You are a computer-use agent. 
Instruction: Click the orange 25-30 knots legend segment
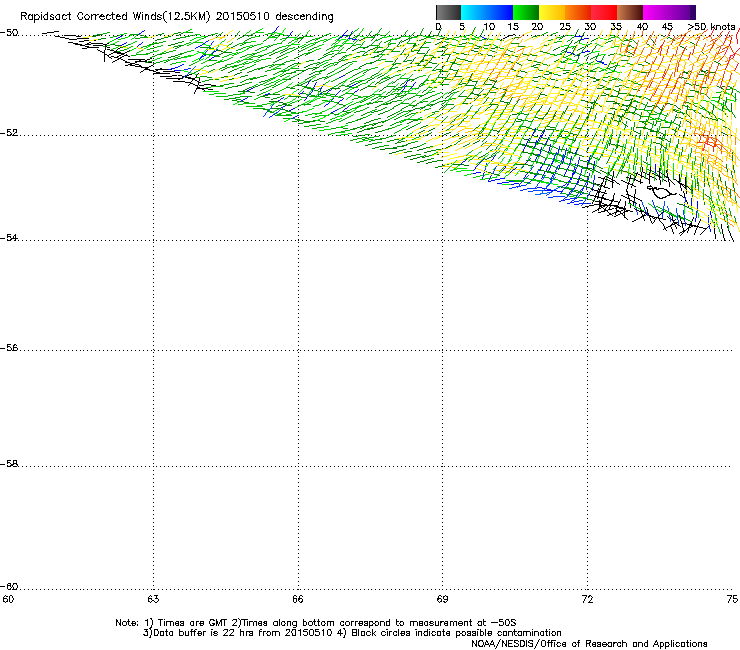[x=578, y=12]
